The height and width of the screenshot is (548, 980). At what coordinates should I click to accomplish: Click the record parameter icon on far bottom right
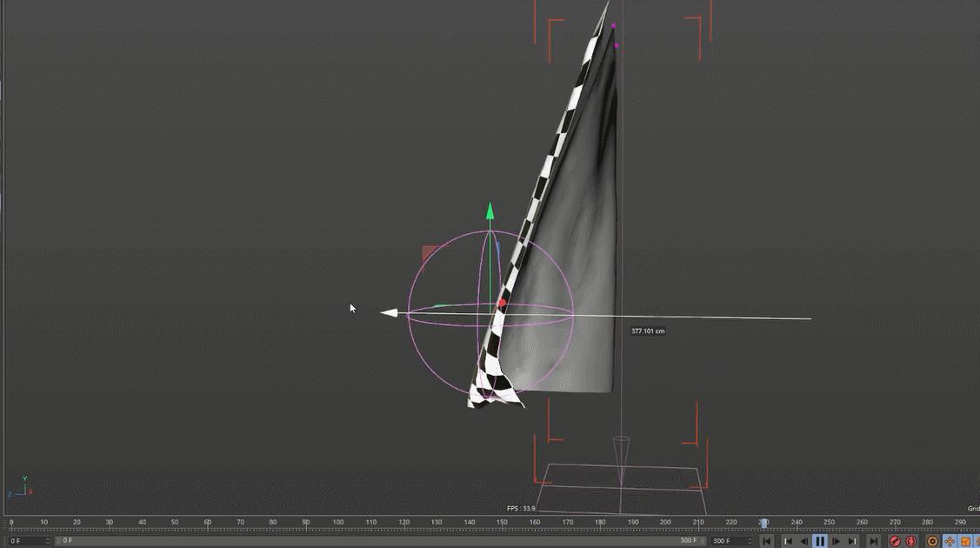[x=977, y=541]
